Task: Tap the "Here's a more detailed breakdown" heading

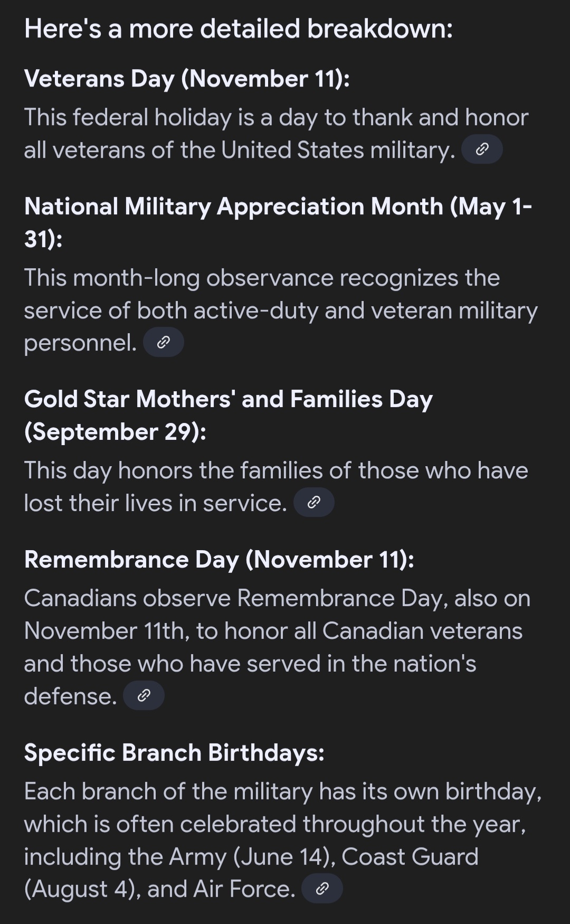Action: point(238,29)
